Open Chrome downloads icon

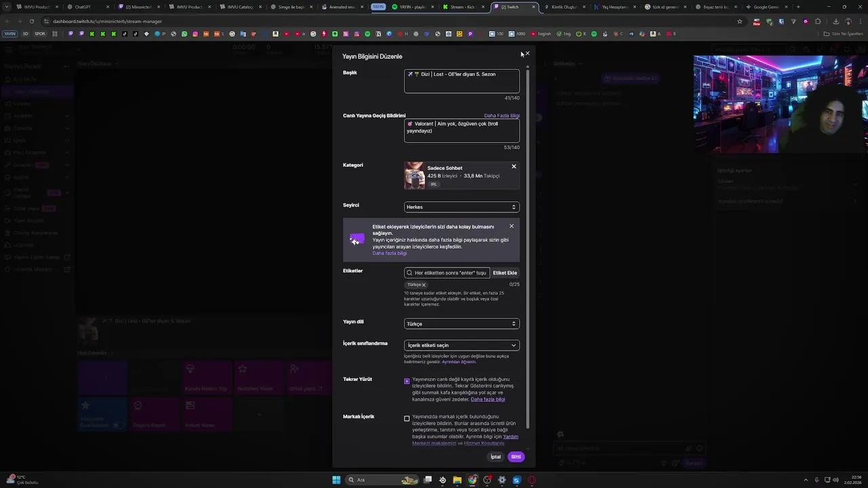835,21
